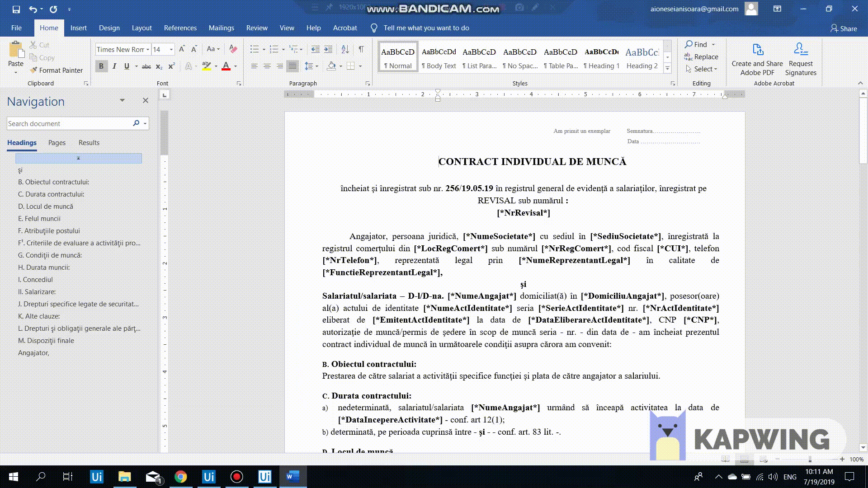Toggle Italic formatting button
The image size is (868, 488).
(114, 66)
